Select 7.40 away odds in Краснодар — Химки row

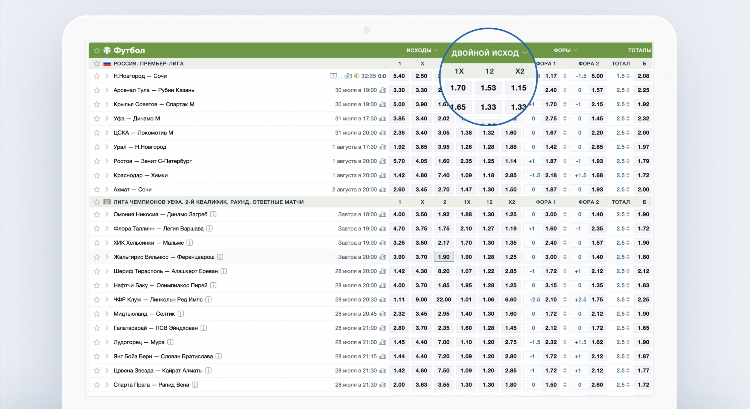click(x=443, y=175)
